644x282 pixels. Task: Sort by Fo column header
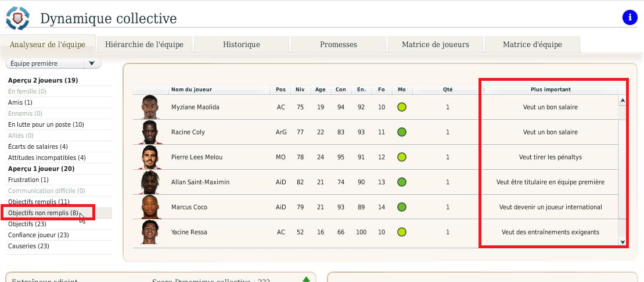point(382,90)
